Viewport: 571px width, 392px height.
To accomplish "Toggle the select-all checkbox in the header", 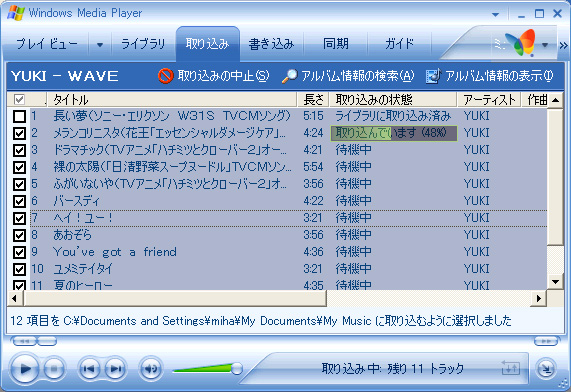I will point(19,99).
